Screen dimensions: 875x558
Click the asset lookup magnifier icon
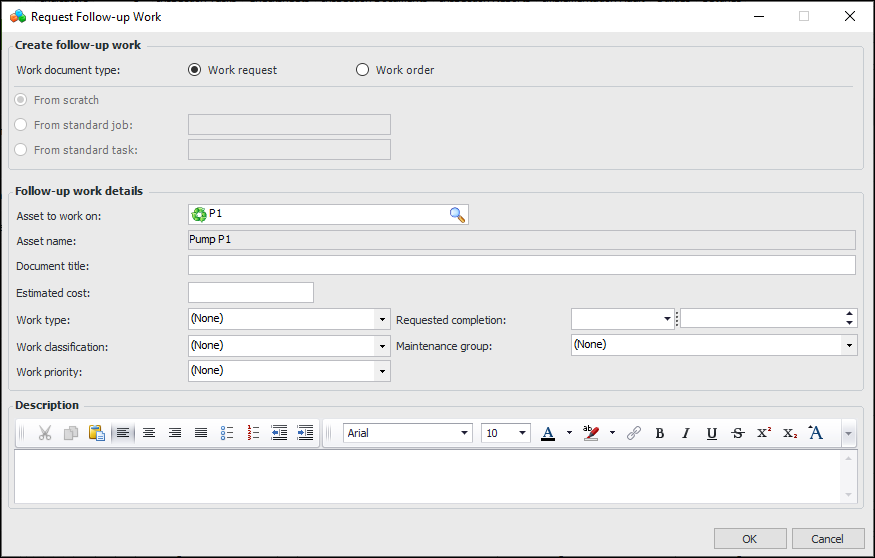click(x=457, y=214)
